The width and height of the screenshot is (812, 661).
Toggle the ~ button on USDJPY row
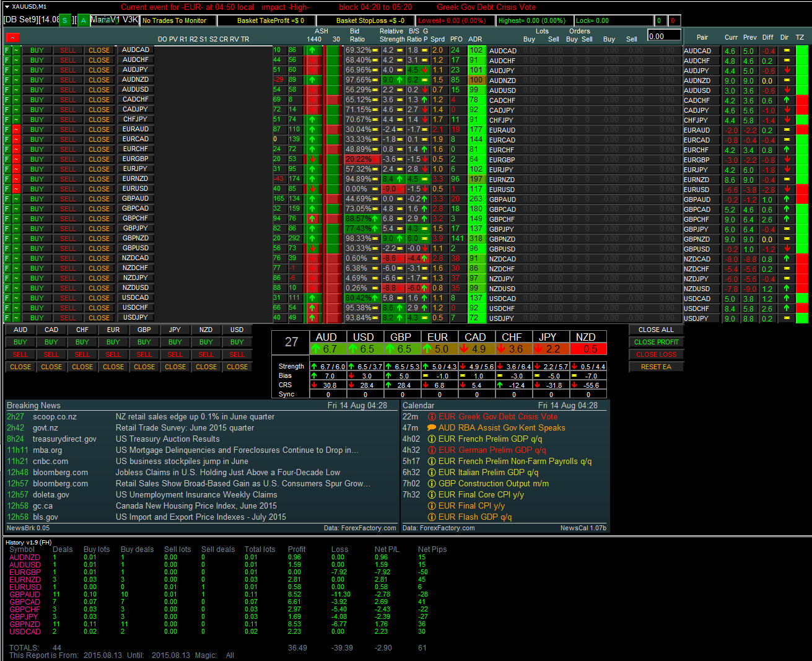(17, 318)
